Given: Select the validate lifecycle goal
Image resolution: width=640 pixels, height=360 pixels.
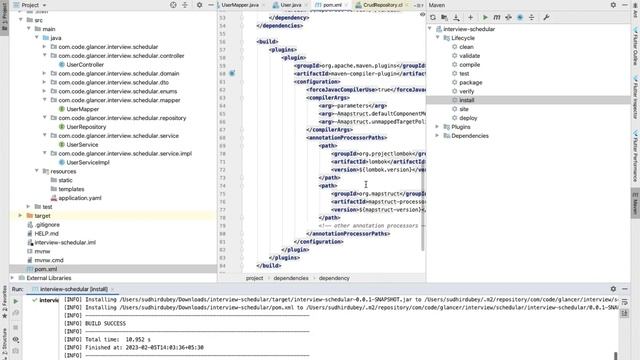Looking at the screenshot, I should point(469,56).
